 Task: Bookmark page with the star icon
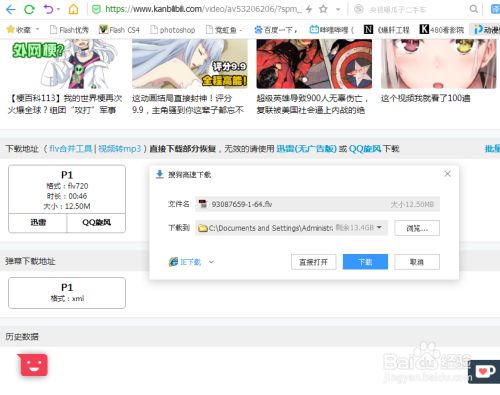323,9
